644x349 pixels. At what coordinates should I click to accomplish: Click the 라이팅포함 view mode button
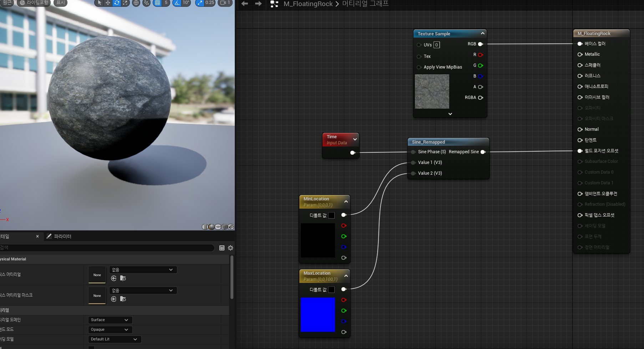34,3
